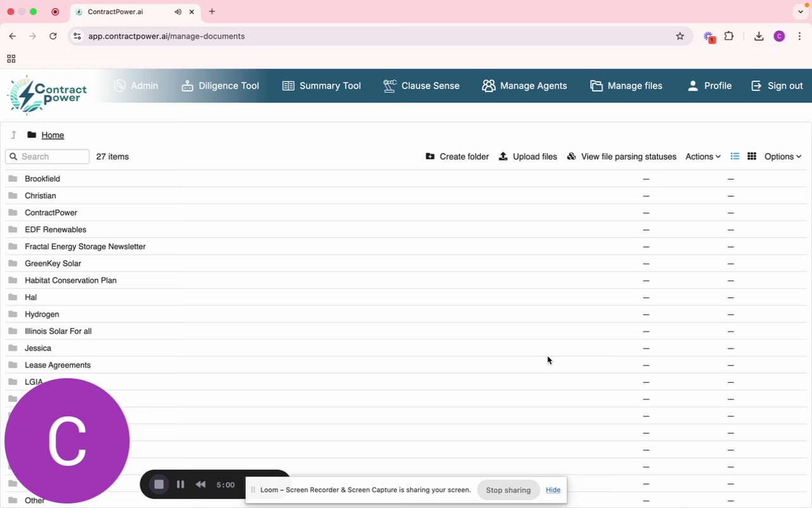This screenshot has height=508, width=812.
Task: Rewind the Loom recording
Action: [200, 485]
